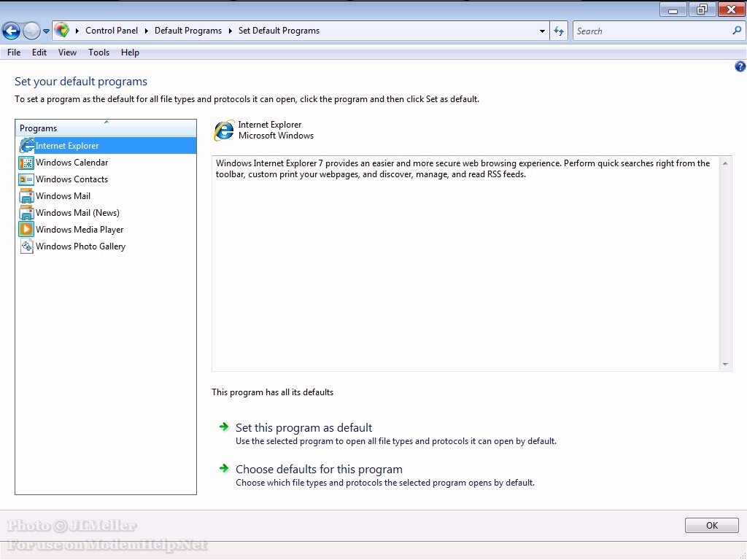
Task: Sort by the Programs column header
Action: pyautogui.click(x=106, y=128)
